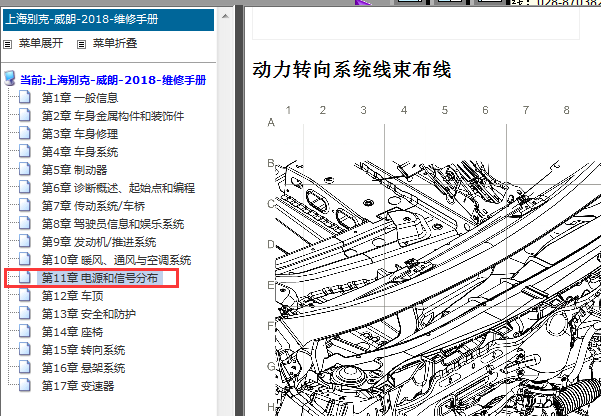The image size is (601, 416).
Task: Open 第15章 转向系统
Action: (83, 350)
